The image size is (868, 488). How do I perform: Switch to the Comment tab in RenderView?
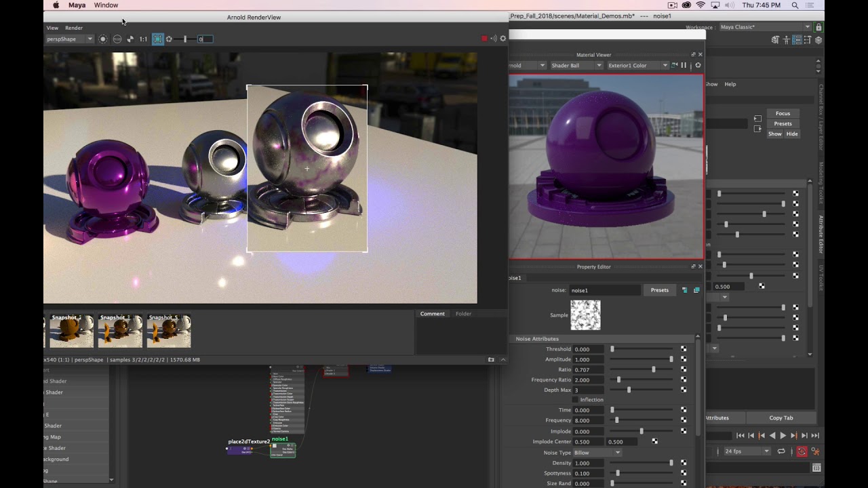pyautogui.click(x=432, y=314)
